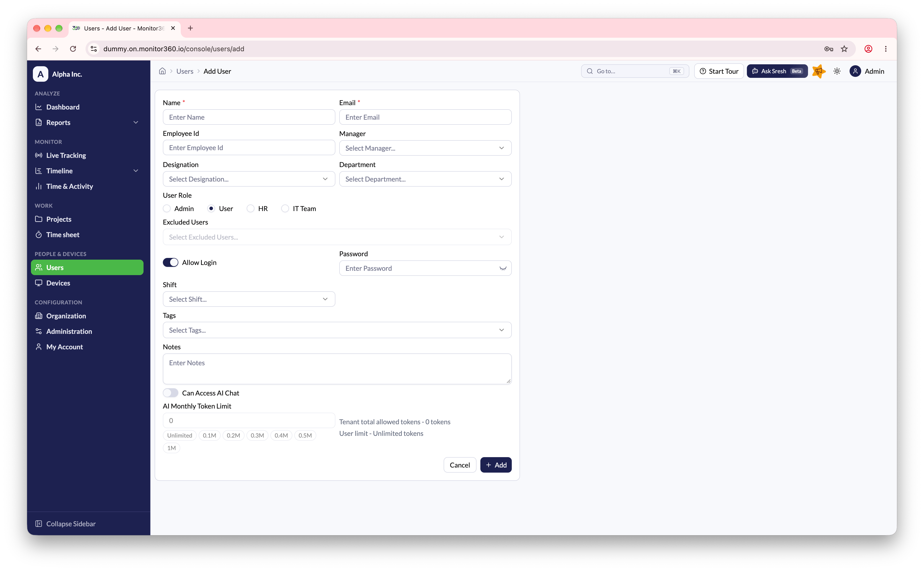Select the HR user role
Viewport: 924px width, 571px height.
tap(251, 208)
